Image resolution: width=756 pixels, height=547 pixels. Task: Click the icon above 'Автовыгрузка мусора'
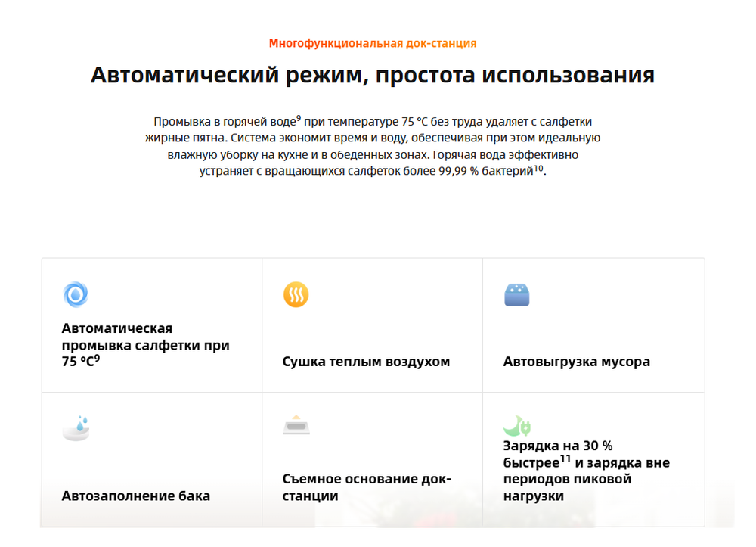pos(518,297)
